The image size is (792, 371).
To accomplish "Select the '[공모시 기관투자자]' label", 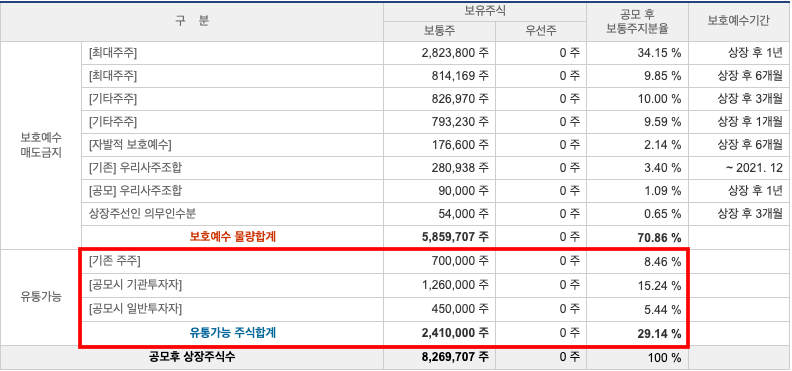I will pos(135,285).
